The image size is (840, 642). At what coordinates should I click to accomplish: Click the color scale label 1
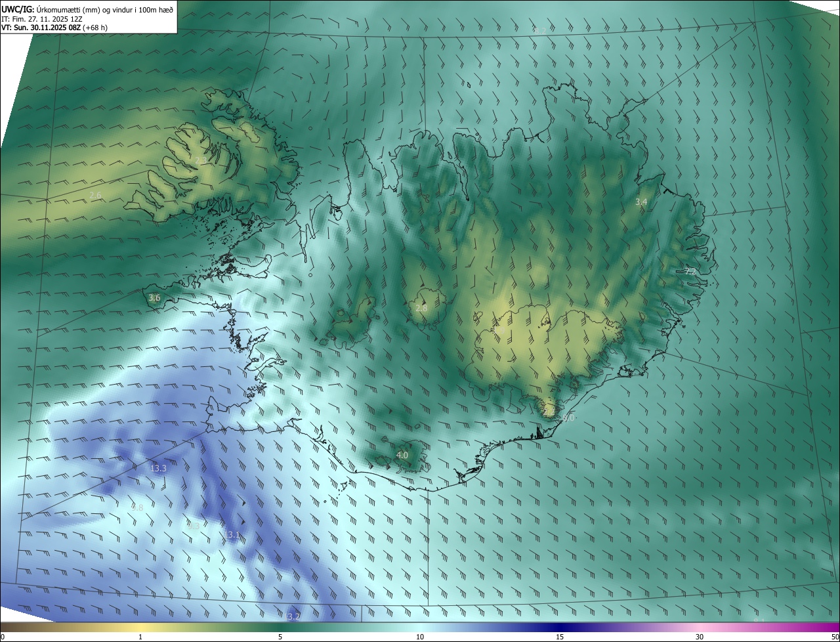point(140,637)
